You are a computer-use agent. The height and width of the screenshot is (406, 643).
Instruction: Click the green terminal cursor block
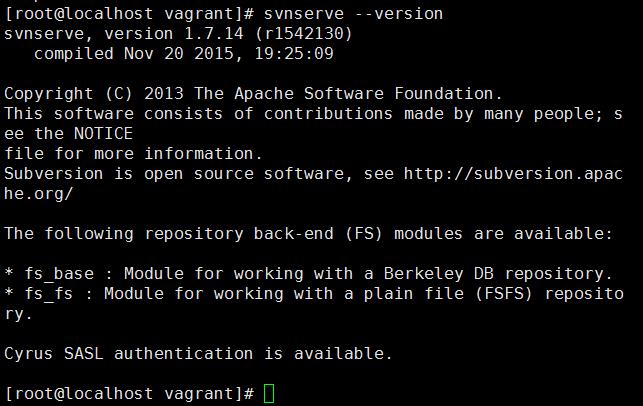(x=269, y=393)
